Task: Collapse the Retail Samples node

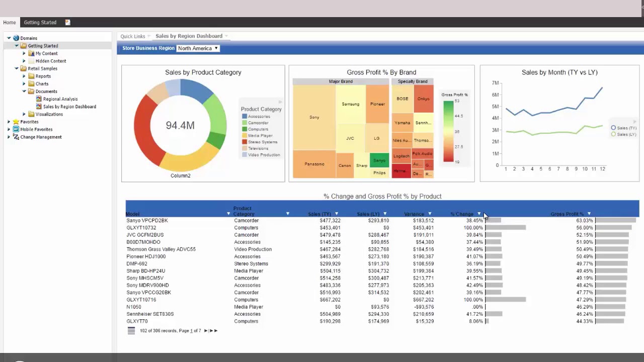Action: (x=16, y=68)
